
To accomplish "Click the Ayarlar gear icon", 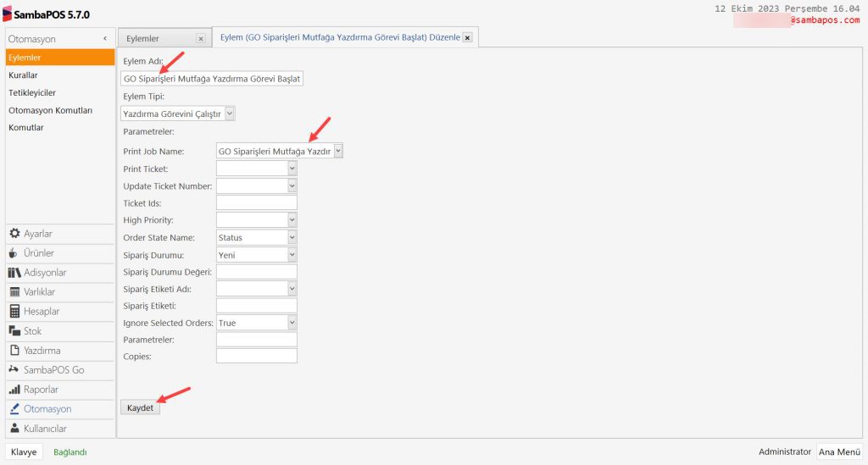I will click(14, 233).
